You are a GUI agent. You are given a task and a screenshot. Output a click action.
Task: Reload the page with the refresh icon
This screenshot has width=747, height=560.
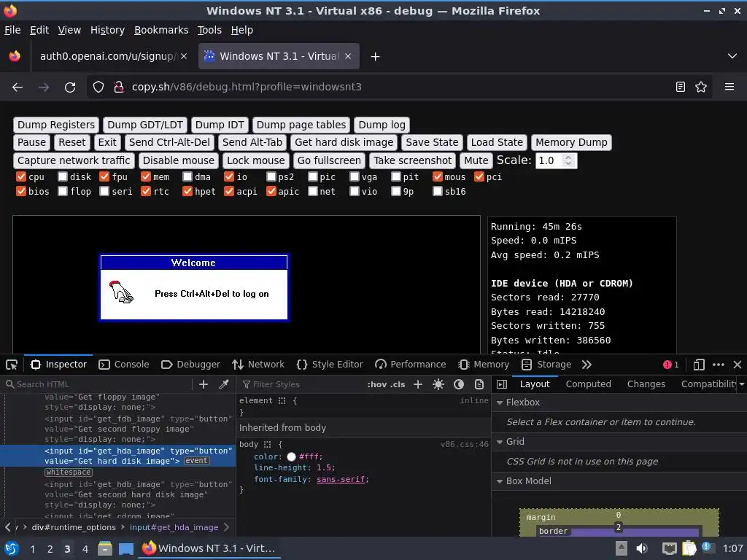(x=70, y=87)
